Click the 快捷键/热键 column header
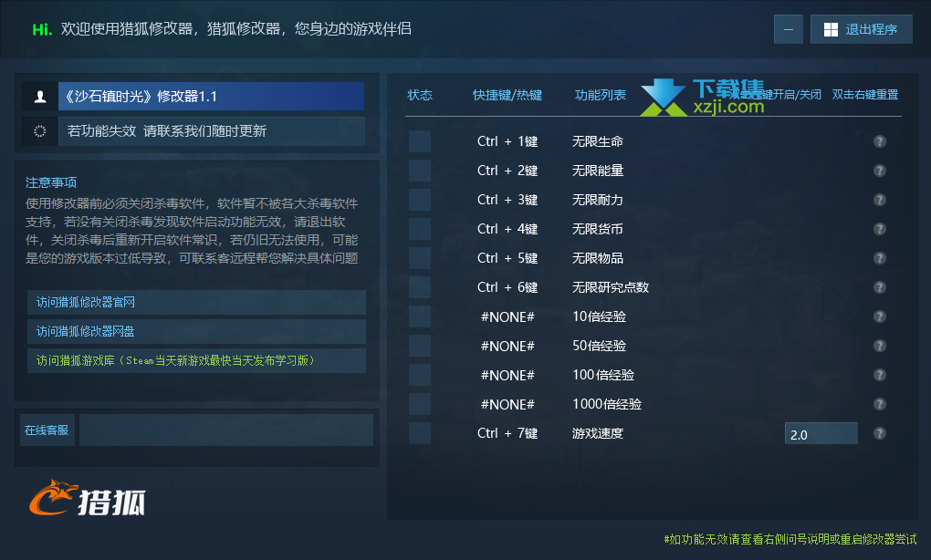The image size is (931, 560). (x=507, y=95)
